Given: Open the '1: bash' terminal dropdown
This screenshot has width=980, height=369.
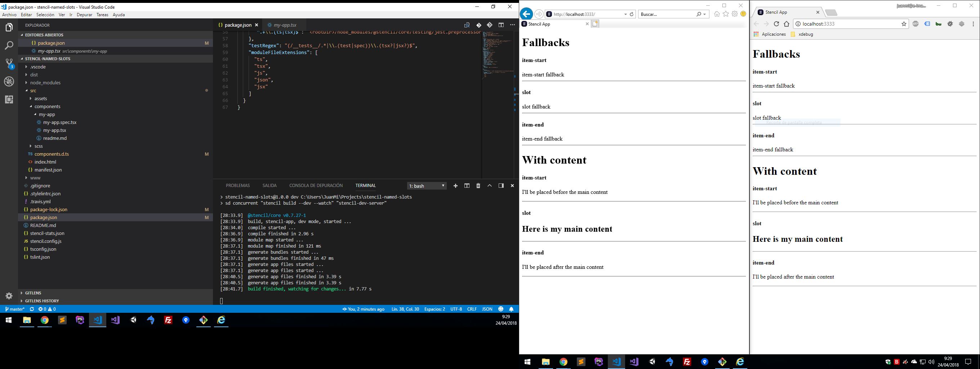Looking at the screenshot, I should [426, 186].
